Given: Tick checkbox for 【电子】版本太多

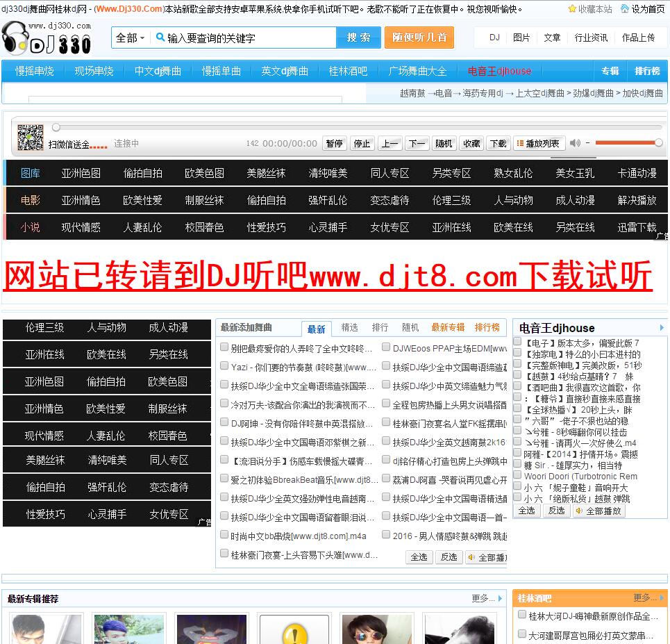Looking at the screenshot, I should pyautogui.click(x=517, y=341).
